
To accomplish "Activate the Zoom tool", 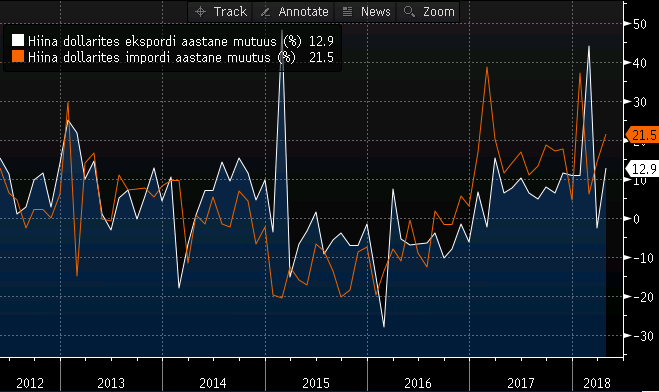I will point(428,12).
